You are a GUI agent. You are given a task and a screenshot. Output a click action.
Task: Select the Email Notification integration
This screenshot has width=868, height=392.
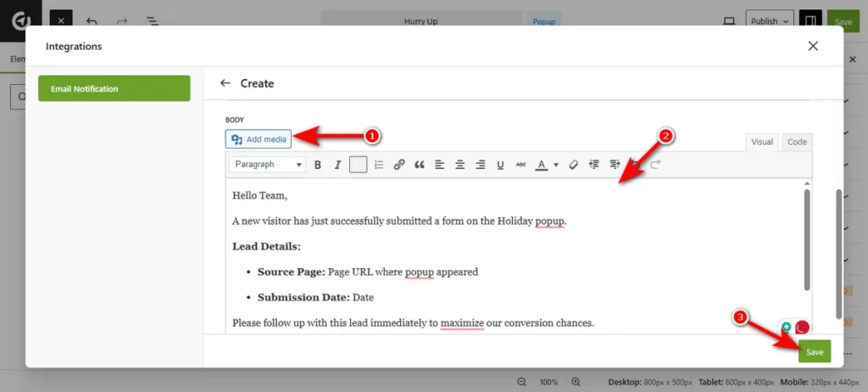(x=114, y=88)
